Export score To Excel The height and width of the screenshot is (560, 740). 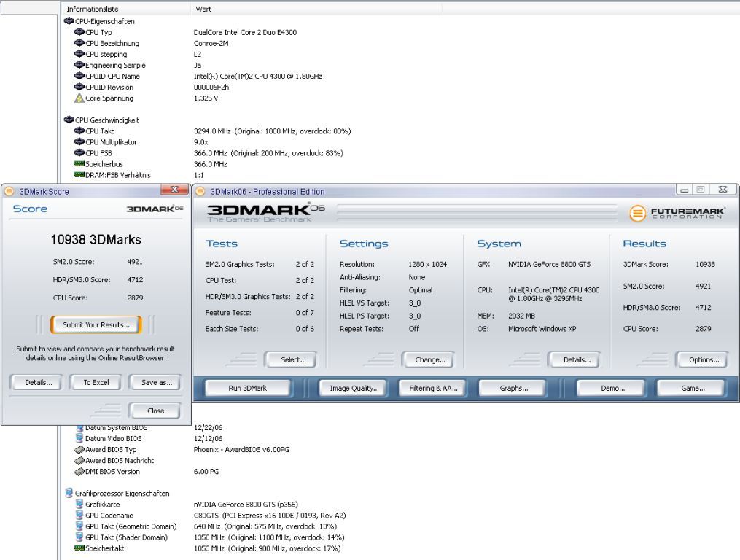point(96,383)
